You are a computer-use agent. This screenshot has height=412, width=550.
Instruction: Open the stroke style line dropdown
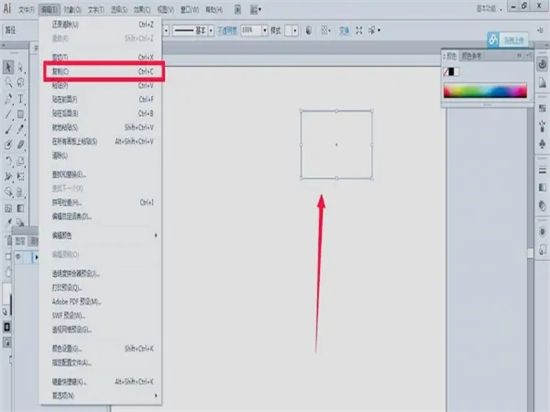tap(211, 31)
